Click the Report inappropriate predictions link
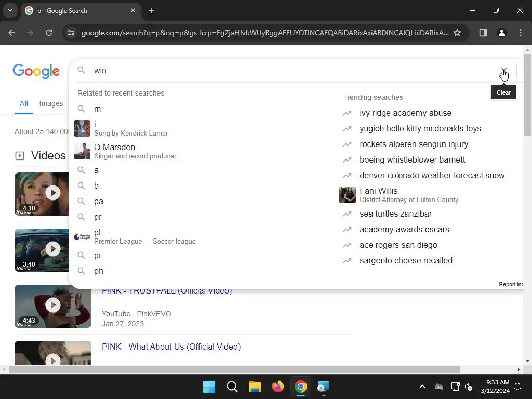 [511, 284]
